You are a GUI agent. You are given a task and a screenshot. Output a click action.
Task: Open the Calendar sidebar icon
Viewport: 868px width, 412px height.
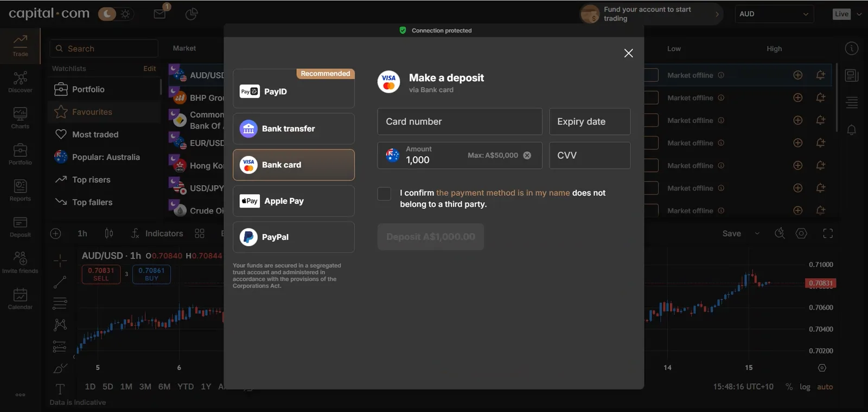point(20,299)
